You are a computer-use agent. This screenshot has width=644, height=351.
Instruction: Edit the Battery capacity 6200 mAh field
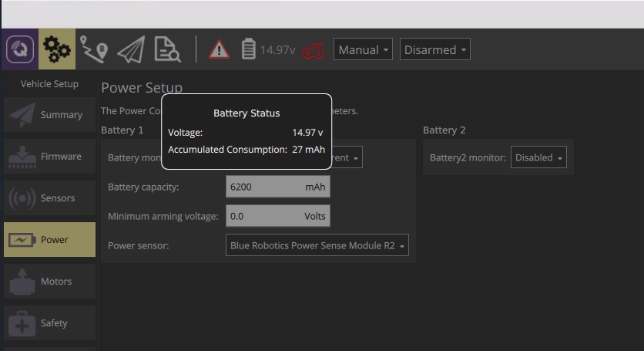click(x=277, y=187)
